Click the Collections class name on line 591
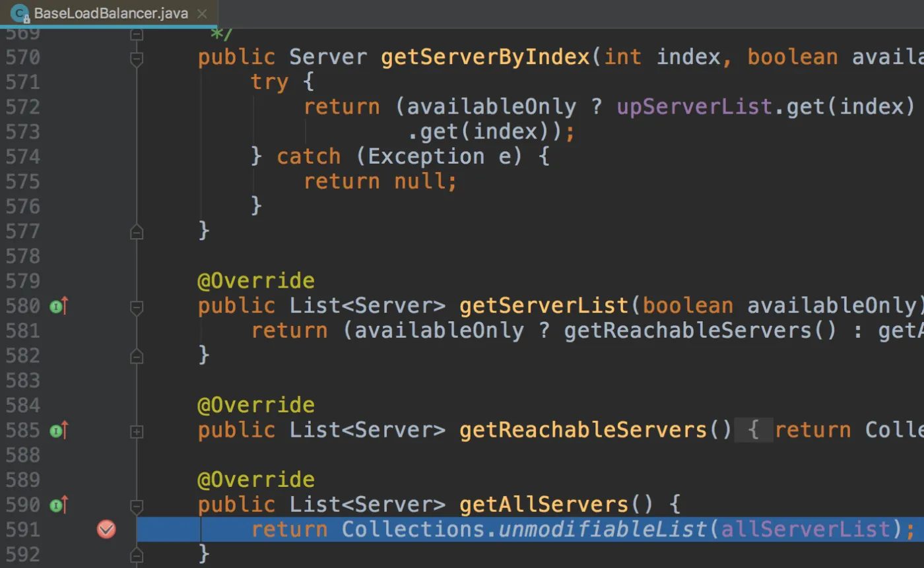Screen dimensions: 924x568 [x=413, y=529]
